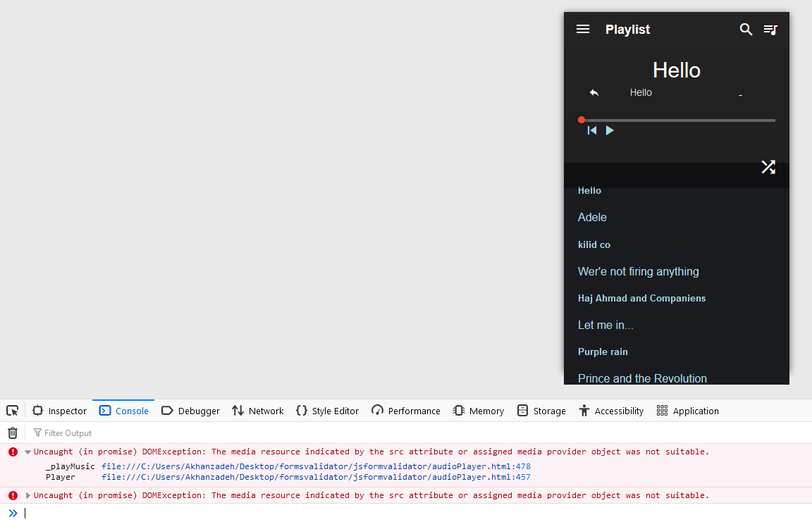Click the reply arrow icon beside Hello
This screenshot has width=812, height=522.
[x=594, y=92]
